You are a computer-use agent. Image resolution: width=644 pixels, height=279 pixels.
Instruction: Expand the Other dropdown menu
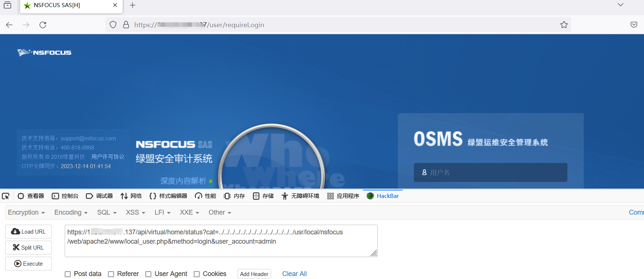(x=220, y=212)
